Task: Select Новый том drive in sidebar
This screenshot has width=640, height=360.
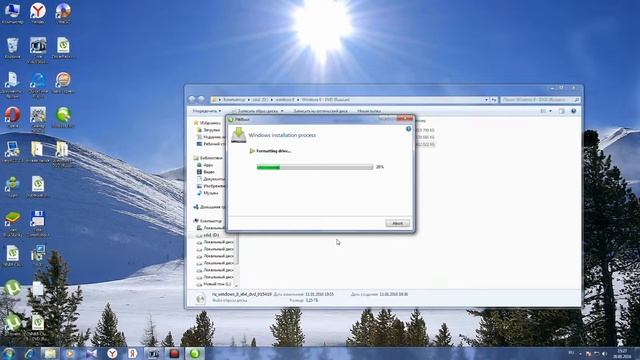Action: pos(214,284)
